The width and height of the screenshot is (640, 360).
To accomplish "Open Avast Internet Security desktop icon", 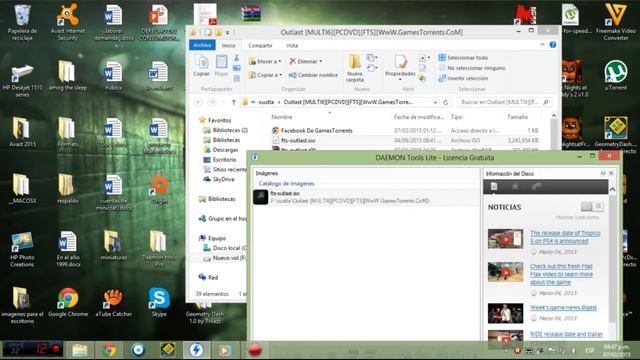I will pos(67,22).
